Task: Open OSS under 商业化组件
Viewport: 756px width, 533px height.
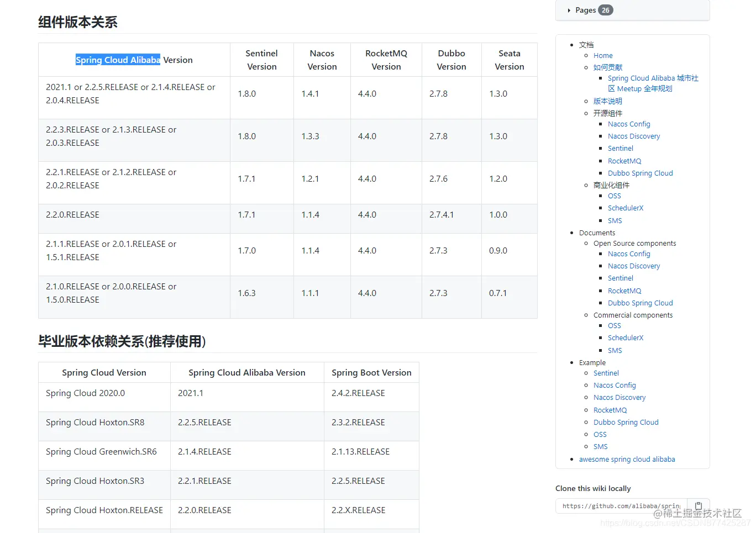Action: click(615, 196)
